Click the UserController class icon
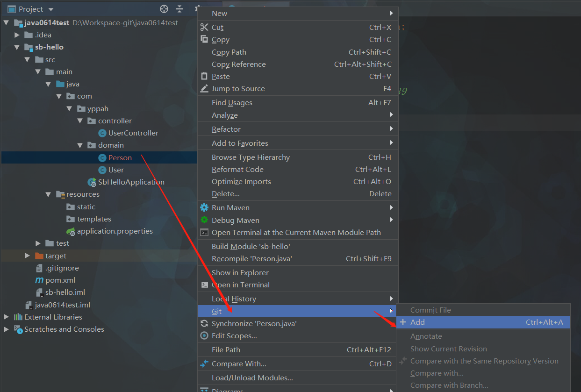Image resolution: width=581 pixels, height=392 pixels. click(x=102, y=133)
